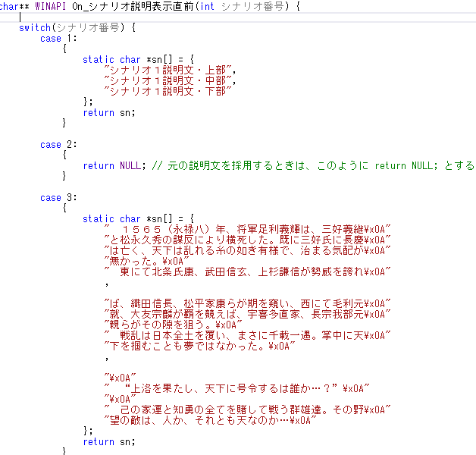Click return sn; inside case 1

point(109,112)
